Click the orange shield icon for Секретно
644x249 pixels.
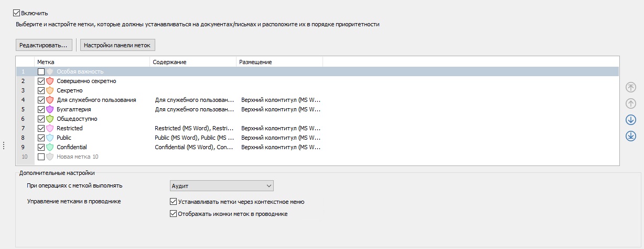tap(50, 90)
